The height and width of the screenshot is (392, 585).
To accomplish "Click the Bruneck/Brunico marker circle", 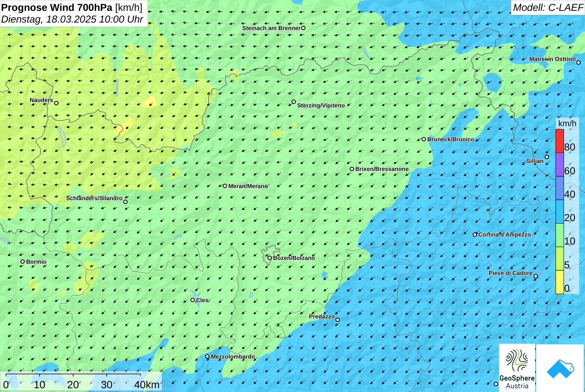I will 424,139.
